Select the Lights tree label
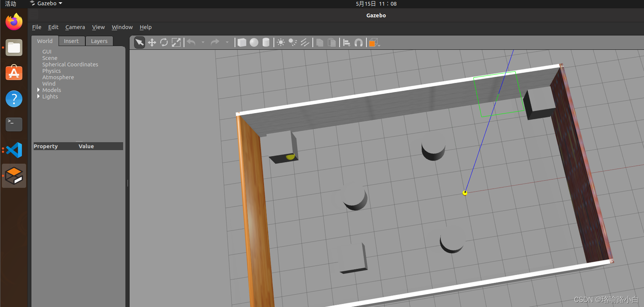This screenshot has width=644, height=307. coord(50,97)
